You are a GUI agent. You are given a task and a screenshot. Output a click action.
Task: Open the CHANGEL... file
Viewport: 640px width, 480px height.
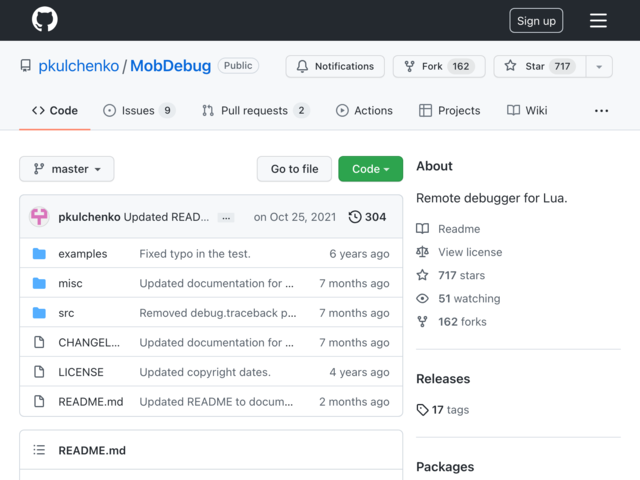point(89,342)
